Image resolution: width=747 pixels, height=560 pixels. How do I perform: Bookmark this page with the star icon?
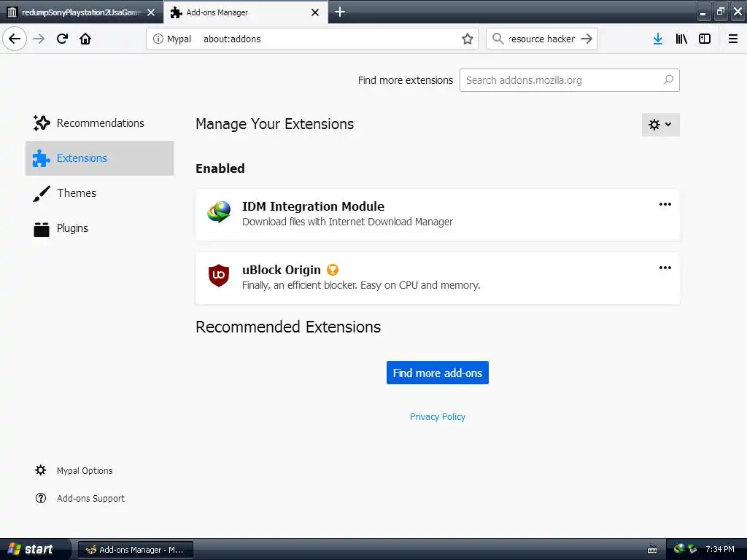pos(468,39)
